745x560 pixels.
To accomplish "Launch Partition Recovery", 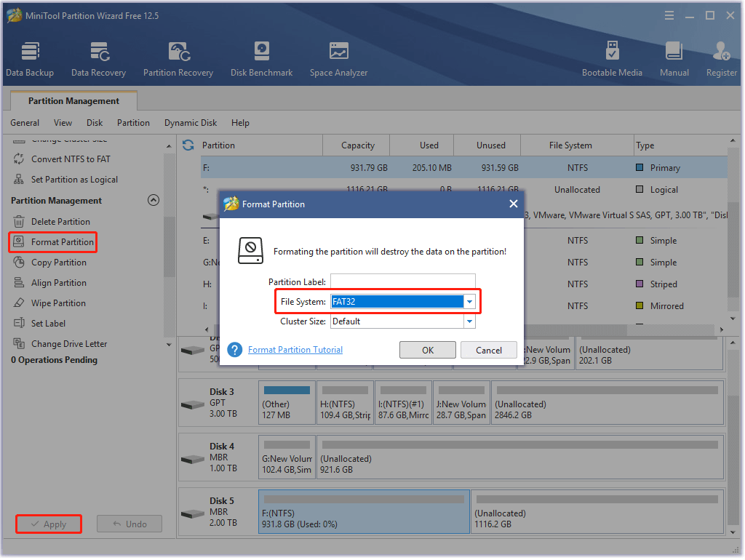I will coord(178,57).
